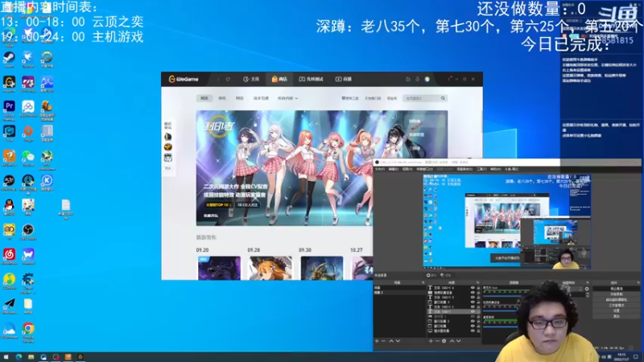Screen dimensions: 644x362
Task: Launch NetEase Cloud Music desktop icon
Action: tap(9, 254)
